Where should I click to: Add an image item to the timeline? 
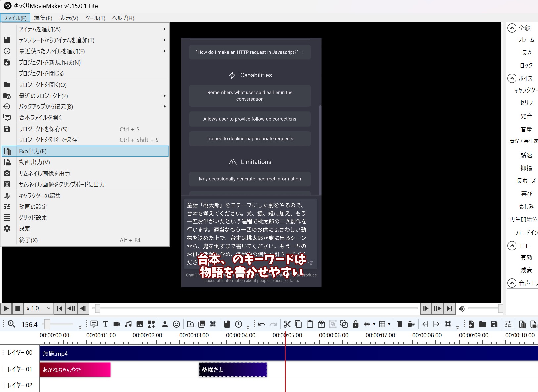[140, 324]
